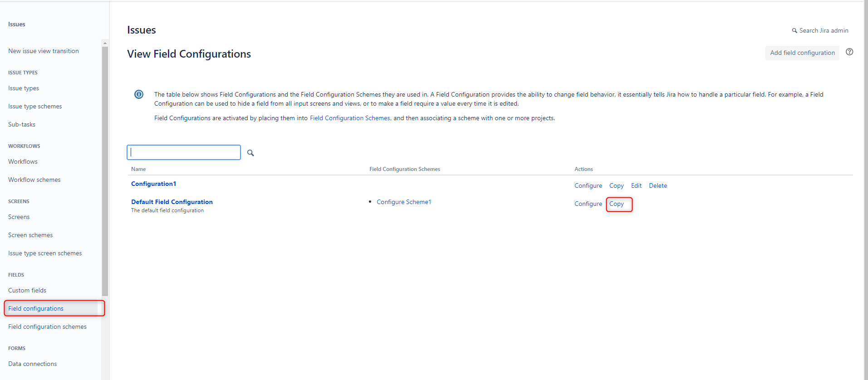
Task: Navigate to Data connections in sidebar
Action: (33, 364)
